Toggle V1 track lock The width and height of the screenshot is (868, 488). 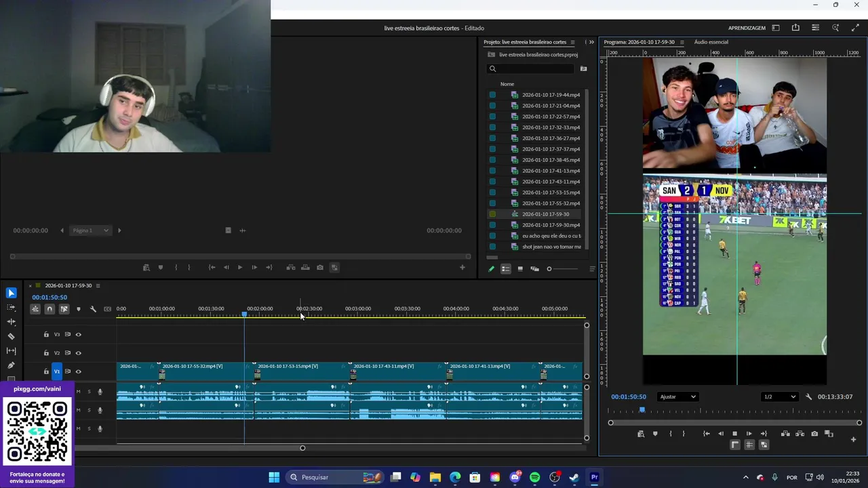click(x=46, y=371)
